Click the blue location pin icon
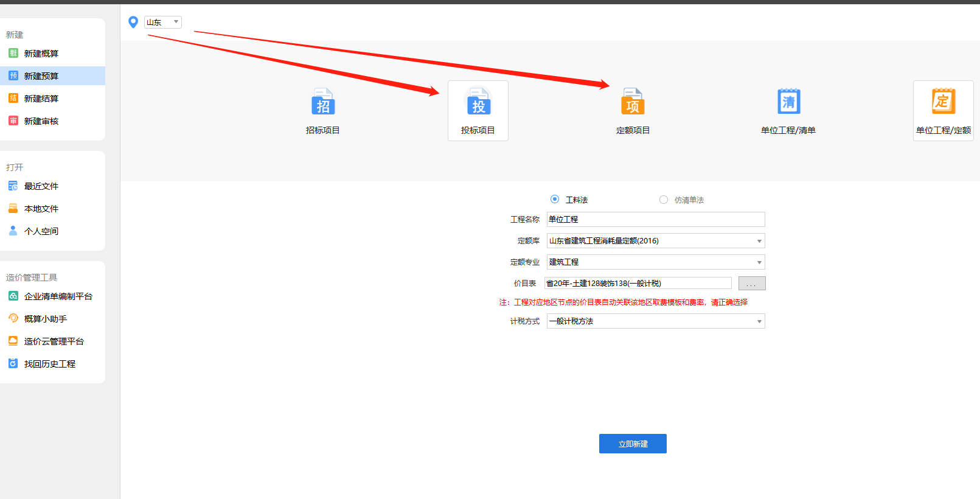The width and height of the screenshot is (980, 499). (x=133, y=23)
